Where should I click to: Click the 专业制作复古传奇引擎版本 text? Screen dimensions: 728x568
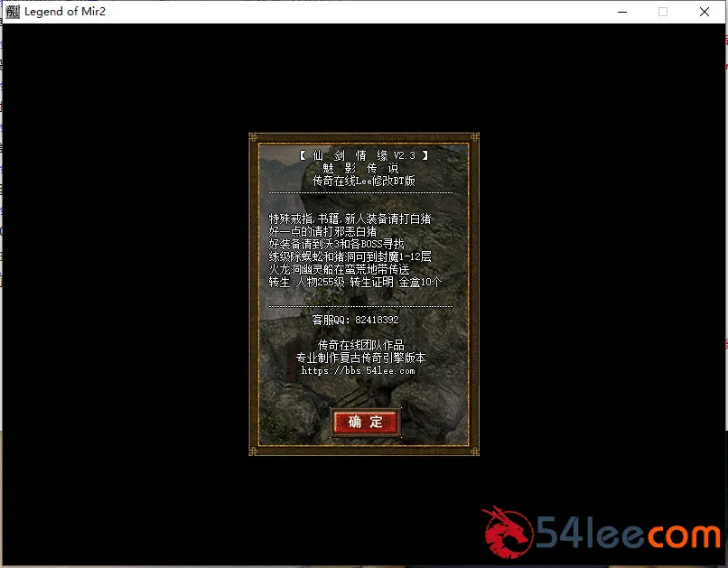tap(360, 358)
